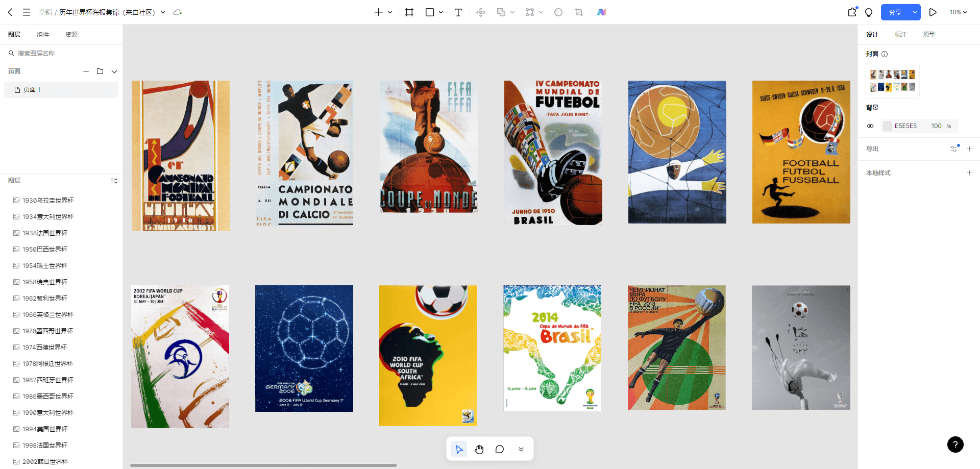Switch to the 标注 tab
Viewport: 980px width, 469px height.
901,35
